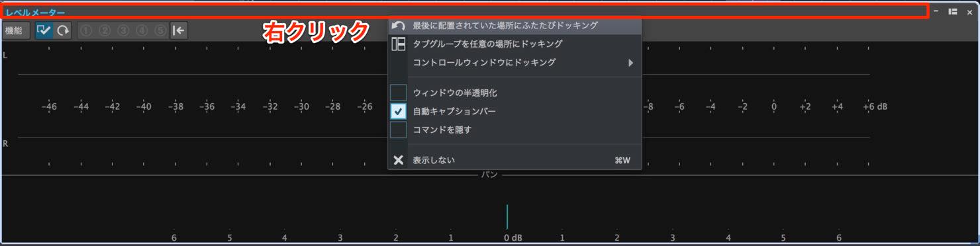Click the arrow-to-bar reset icon

[179, 30]
